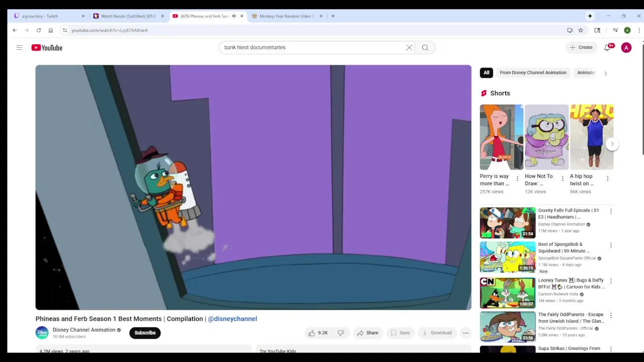
Task: Click the video player to pause
Action: tap(253, 187)
